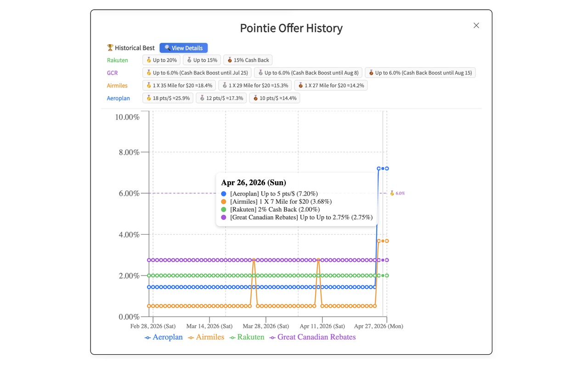Click the 2.00% y-axis label
The image size is (588, 368).
pyautogui.click(x=129, y=276)
